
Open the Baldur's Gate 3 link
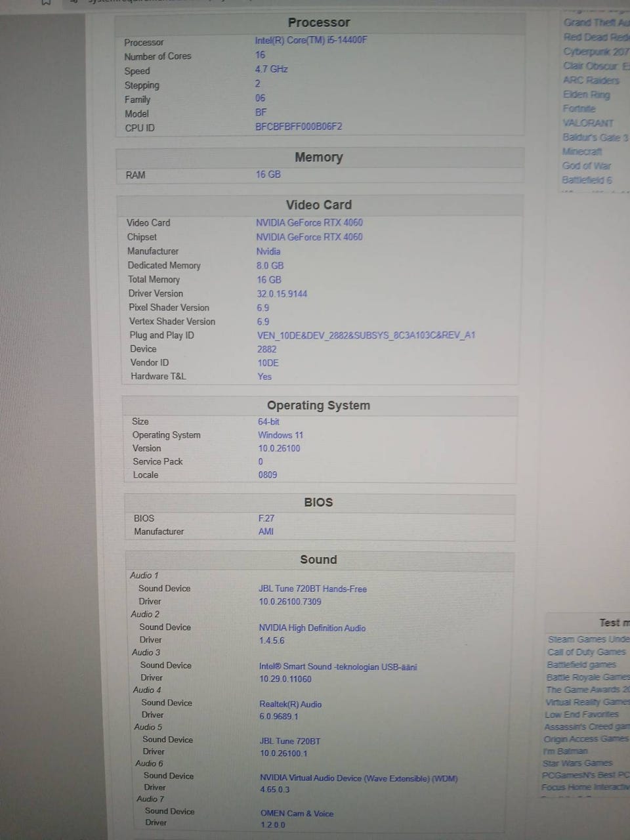point(595,137)
